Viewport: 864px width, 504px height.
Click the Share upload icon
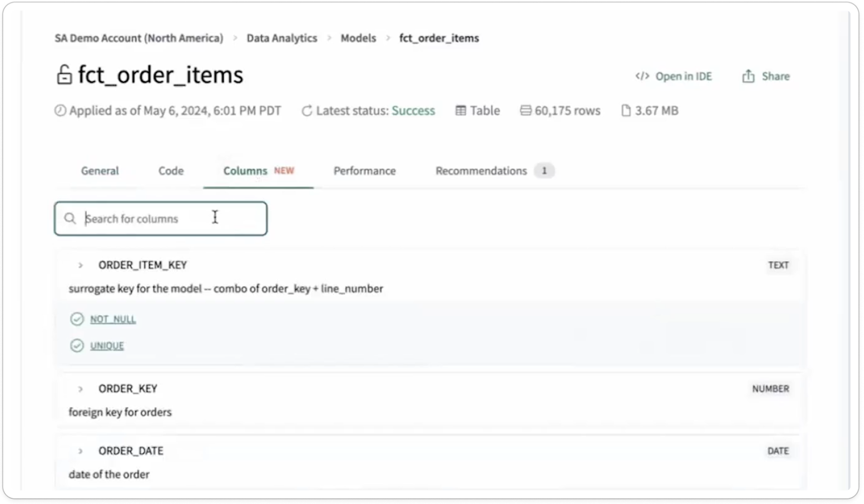[x=748, y=76]
